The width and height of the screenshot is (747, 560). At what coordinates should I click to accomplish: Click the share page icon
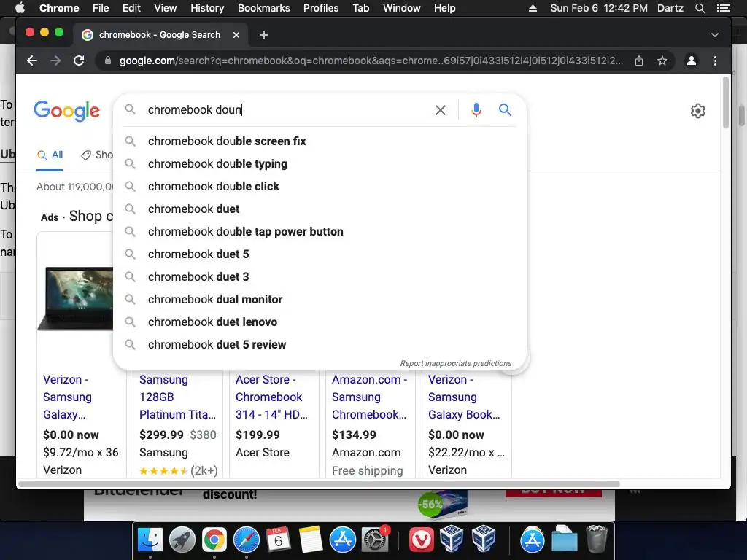(639, 61)
